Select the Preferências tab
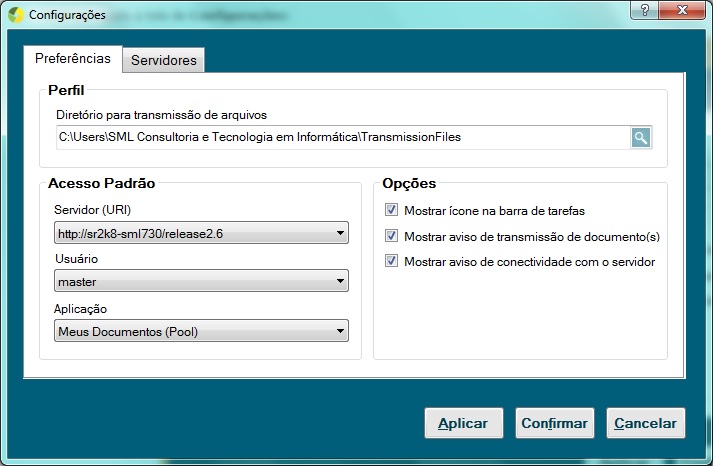 [73, 59]
